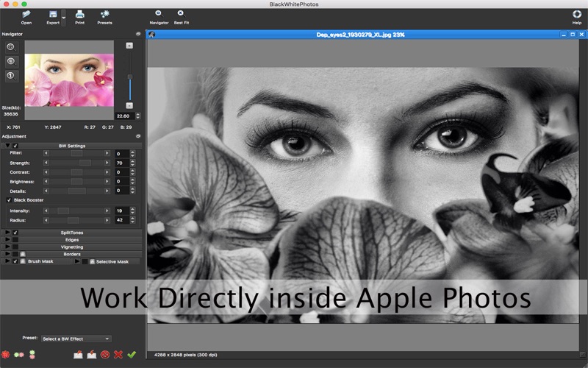
Task: Uncheck the BW Settings checkbox
Action: [x=15, y=146]
